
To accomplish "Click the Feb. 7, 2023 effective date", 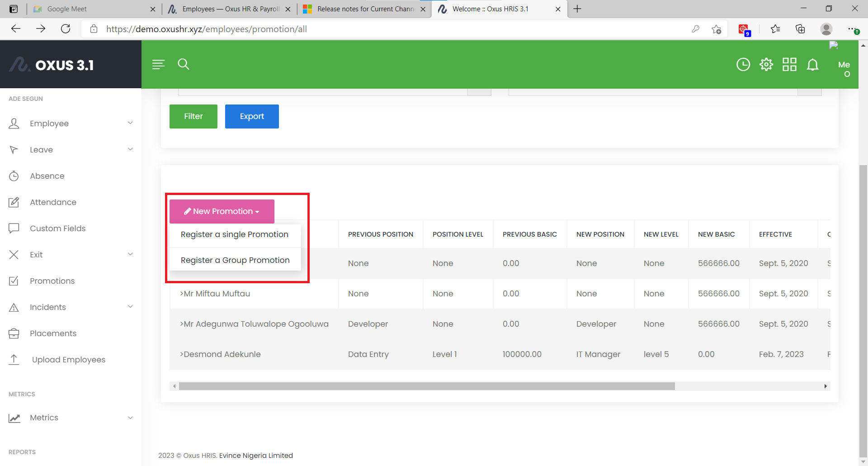I will (781, 354).
